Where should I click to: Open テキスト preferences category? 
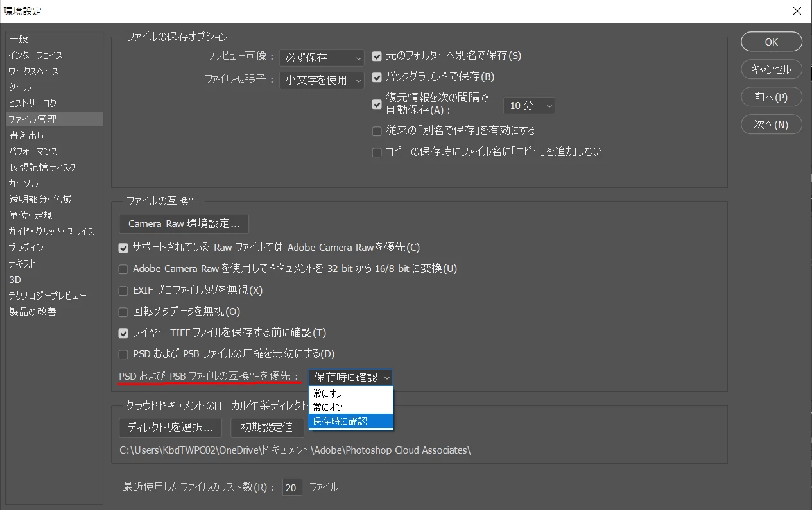coord(54,264)
